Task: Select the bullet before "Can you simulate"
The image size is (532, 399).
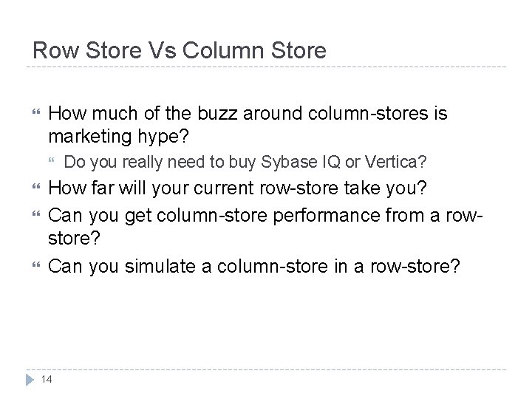Action: click(30, 266)
